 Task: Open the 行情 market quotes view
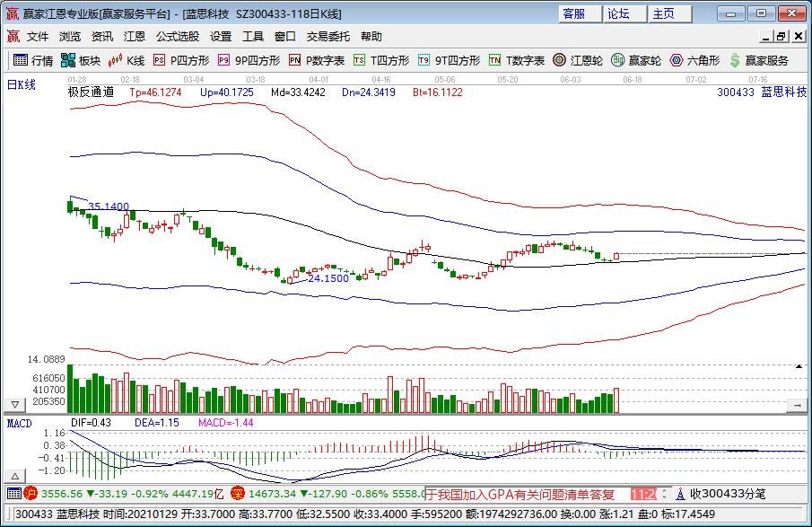33,61
